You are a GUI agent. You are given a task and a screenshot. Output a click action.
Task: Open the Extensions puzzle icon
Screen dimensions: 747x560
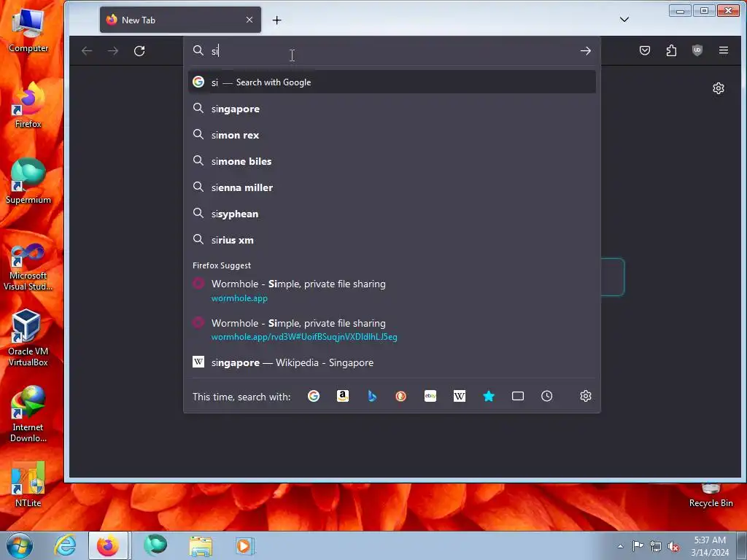coord(671,50)
